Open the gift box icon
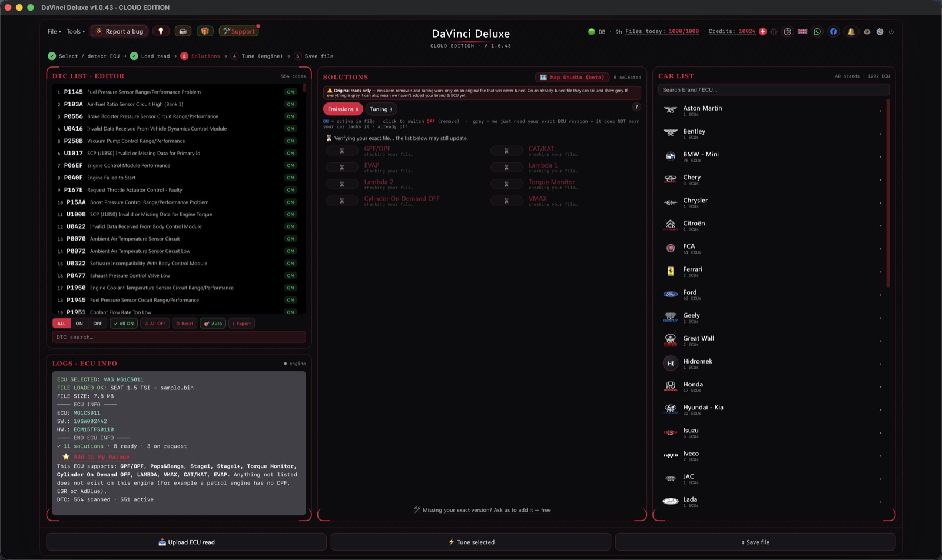The image size is (942, 560). point(205,31)
